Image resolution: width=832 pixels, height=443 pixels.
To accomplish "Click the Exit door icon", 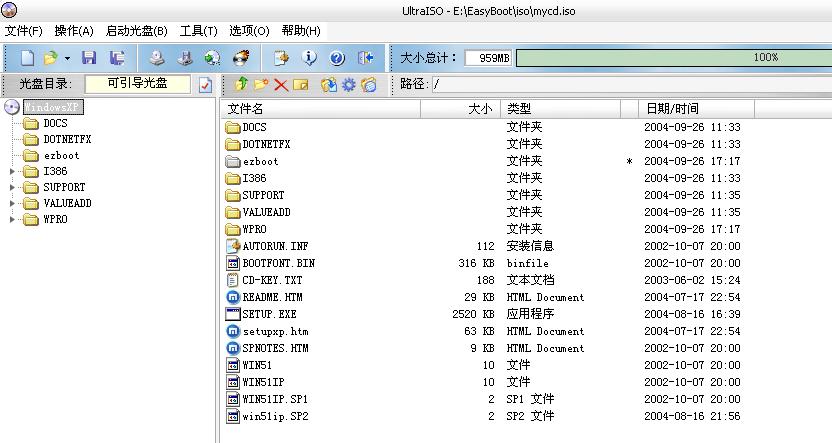I will pos(365,58).
